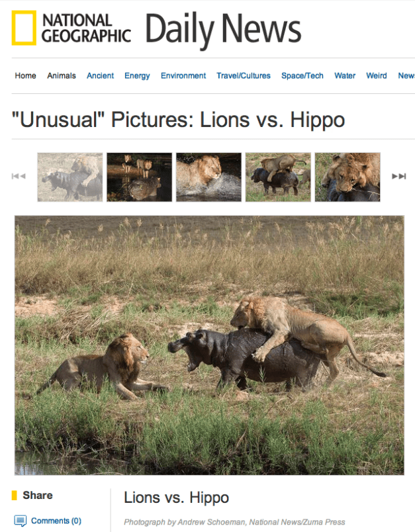Select close-up lion biting hippo thumbnail
The height and width of the screenshot is (532, 415).
pyautogui.click(x=347, y=177)
